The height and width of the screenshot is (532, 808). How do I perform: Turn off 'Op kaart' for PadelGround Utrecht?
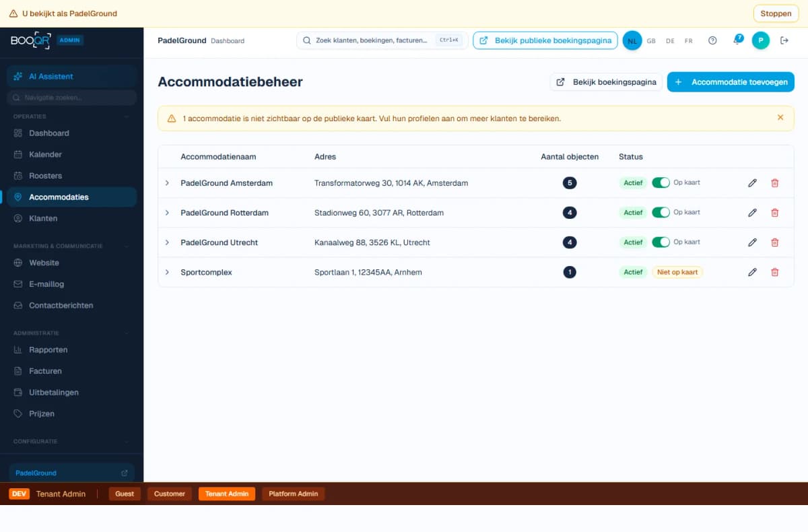[x=661, y=242]
